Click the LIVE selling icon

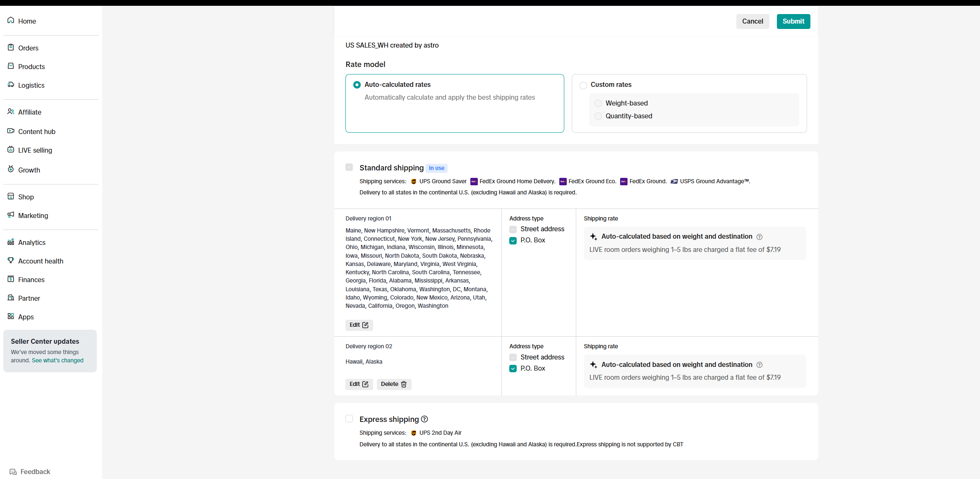[x=11, y=149]
